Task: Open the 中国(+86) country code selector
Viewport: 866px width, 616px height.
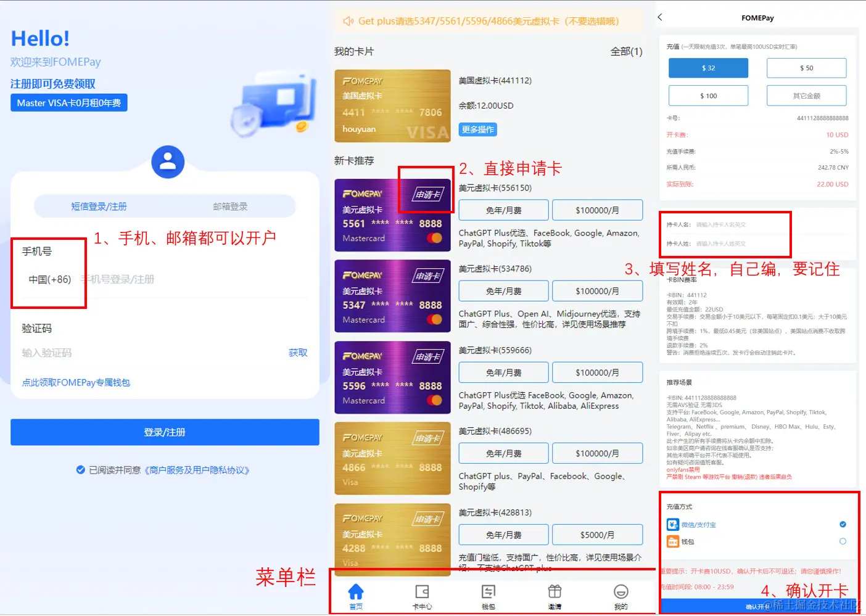Action: point(50,279)
